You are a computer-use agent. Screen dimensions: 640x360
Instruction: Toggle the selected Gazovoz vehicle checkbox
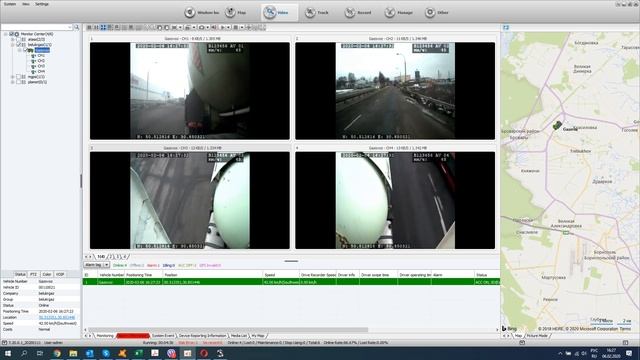click(x=25, y=50)
